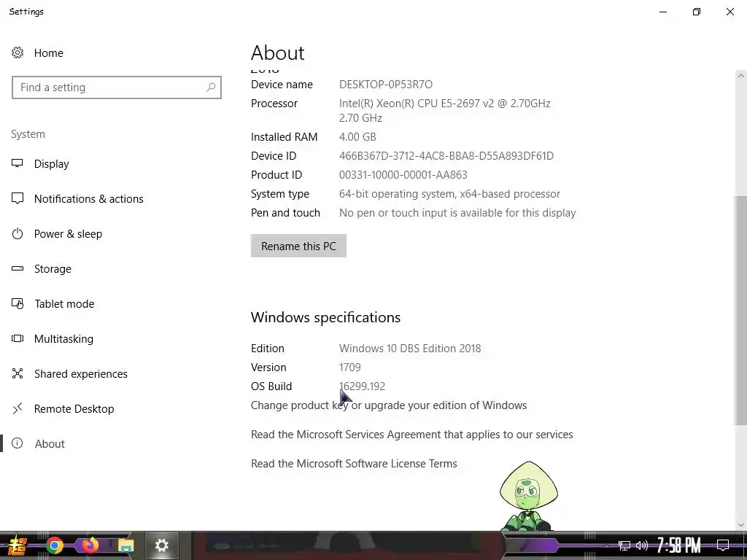Click the Multitasking icon
The height and width of the screenshot is (560, 747).
[18, 338]
